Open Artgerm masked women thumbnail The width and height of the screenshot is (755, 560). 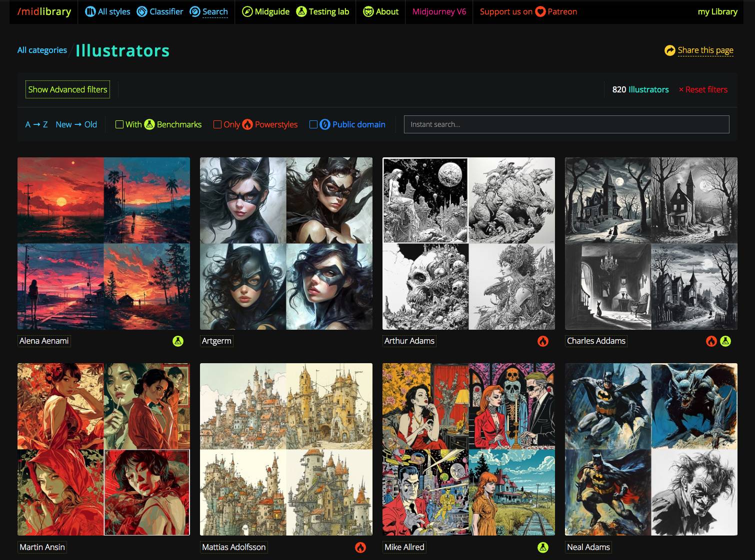tap(286, 243)
